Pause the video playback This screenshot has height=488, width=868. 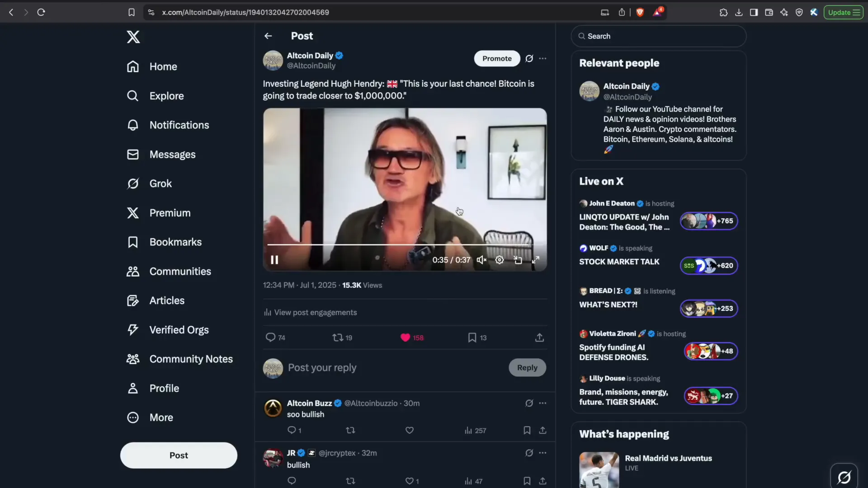click(x=274, y=260)
